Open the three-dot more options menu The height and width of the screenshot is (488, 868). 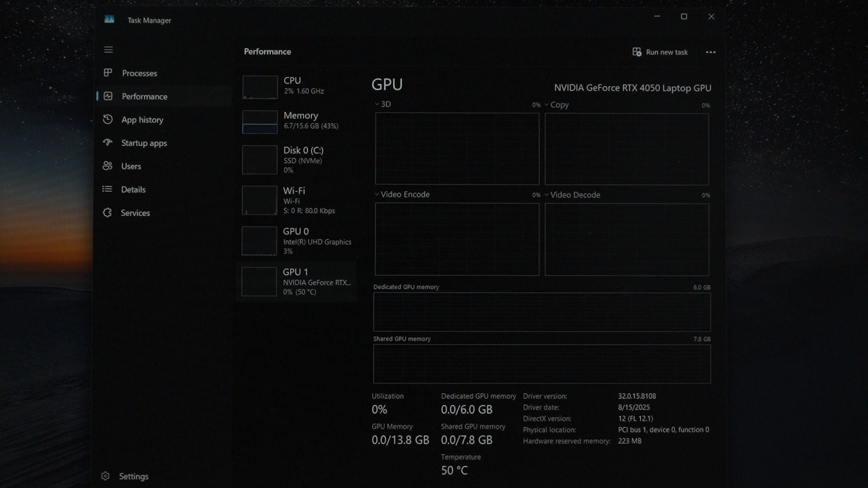point(711,52)
